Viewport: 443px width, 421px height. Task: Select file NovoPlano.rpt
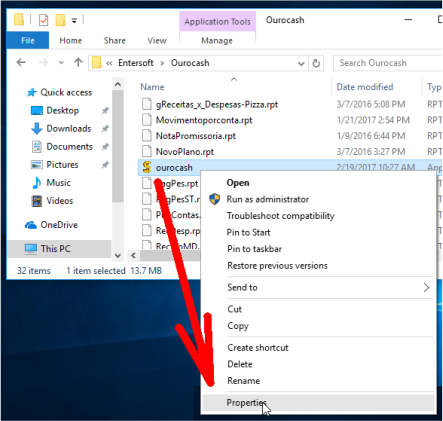point(185,152)
